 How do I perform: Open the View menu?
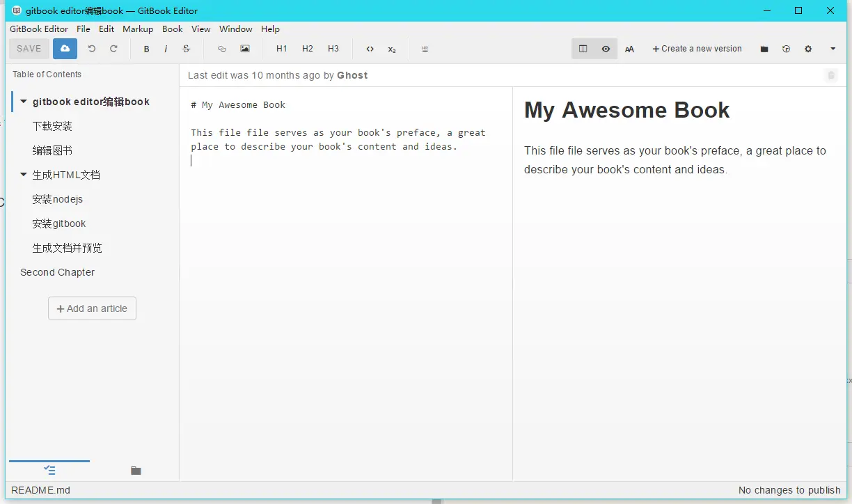tap(201, 29)
